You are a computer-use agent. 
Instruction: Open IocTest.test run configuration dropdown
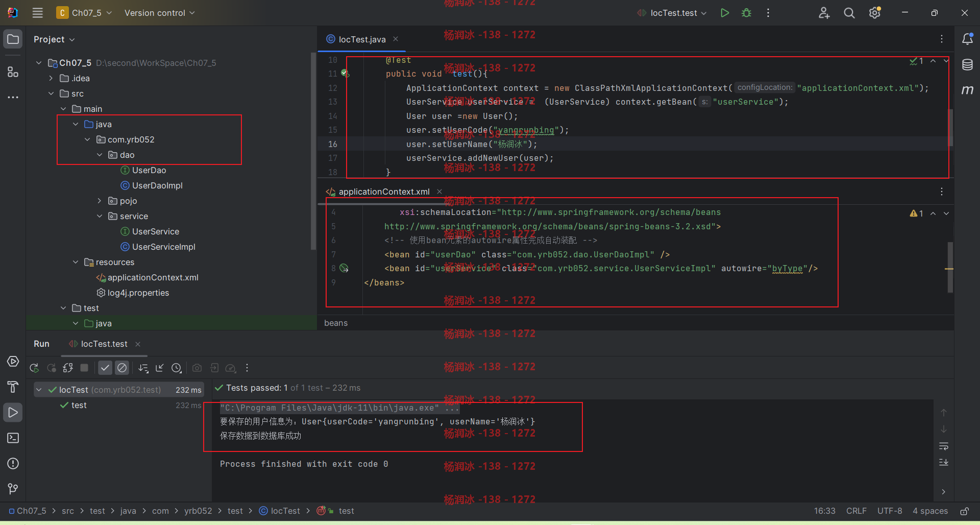(672, 13)
